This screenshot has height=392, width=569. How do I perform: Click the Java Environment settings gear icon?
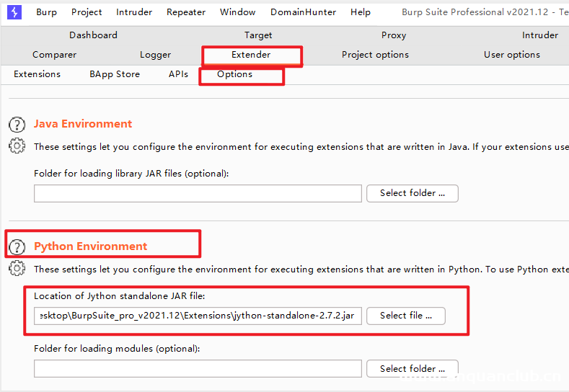point(17,146)
